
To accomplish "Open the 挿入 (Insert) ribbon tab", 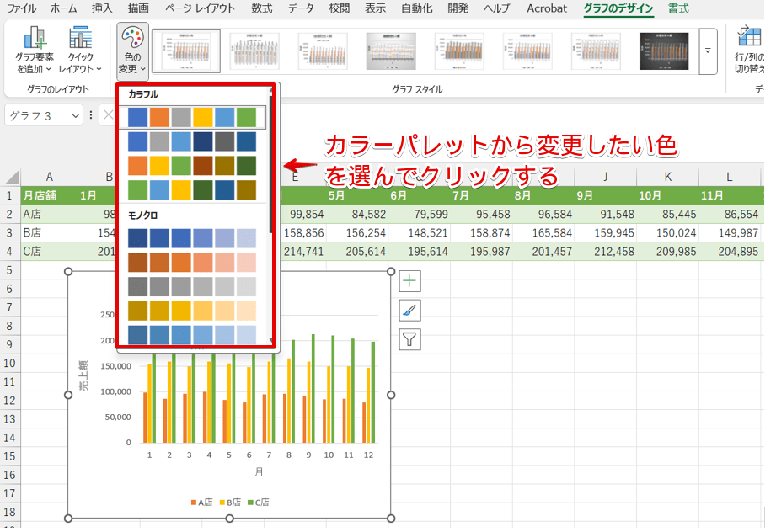I will (x=101, y=8).
